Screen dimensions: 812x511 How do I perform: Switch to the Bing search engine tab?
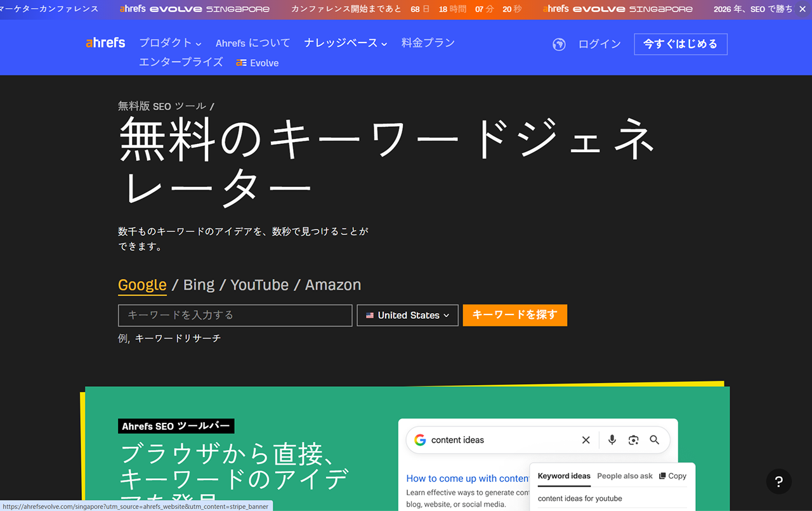tap(199, 285)
